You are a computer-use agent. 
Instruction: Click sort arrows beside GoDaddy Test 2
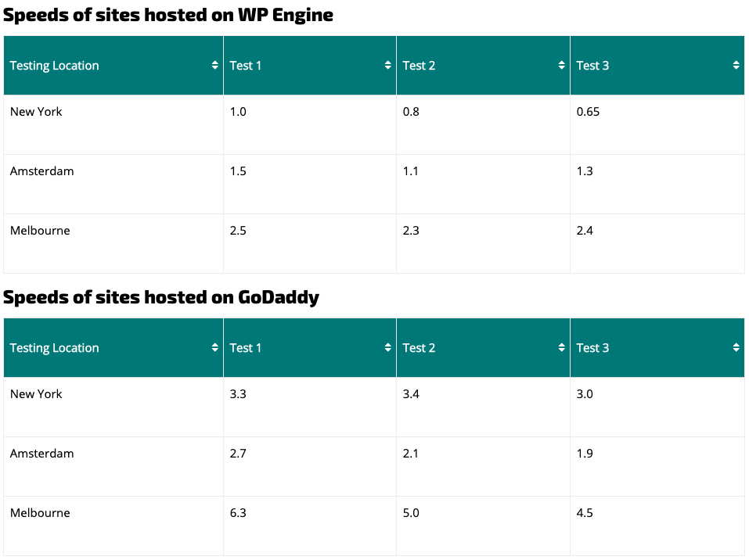[x=562, y=347]
